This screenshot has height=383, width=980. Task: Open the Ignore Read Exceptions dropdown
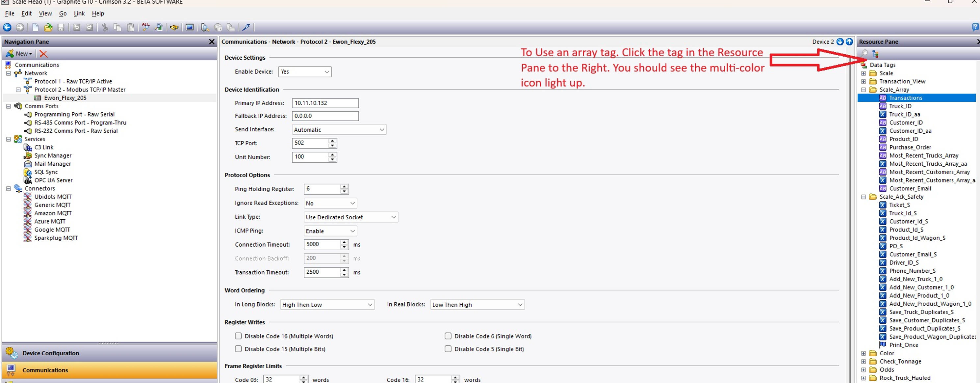pyautogui.click(x=330, y=203)
